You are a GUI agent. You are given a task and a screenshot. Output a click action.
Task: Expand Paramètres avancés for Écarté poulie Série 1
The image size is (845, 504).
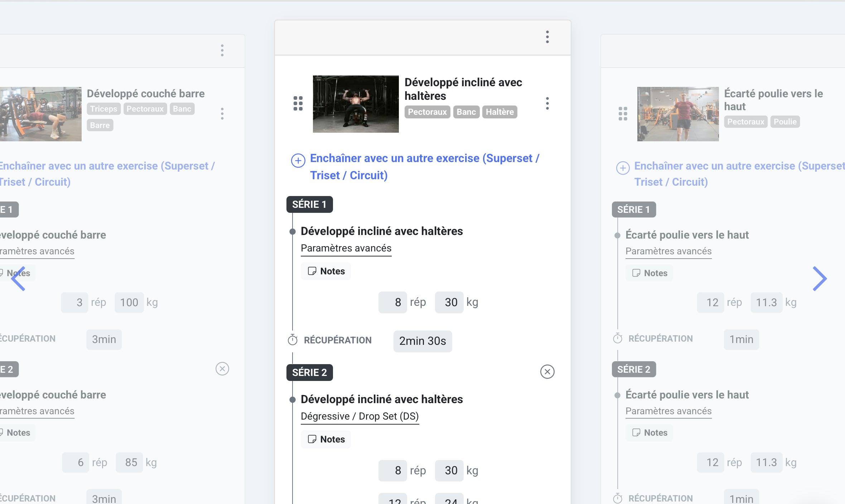(668, 251)
